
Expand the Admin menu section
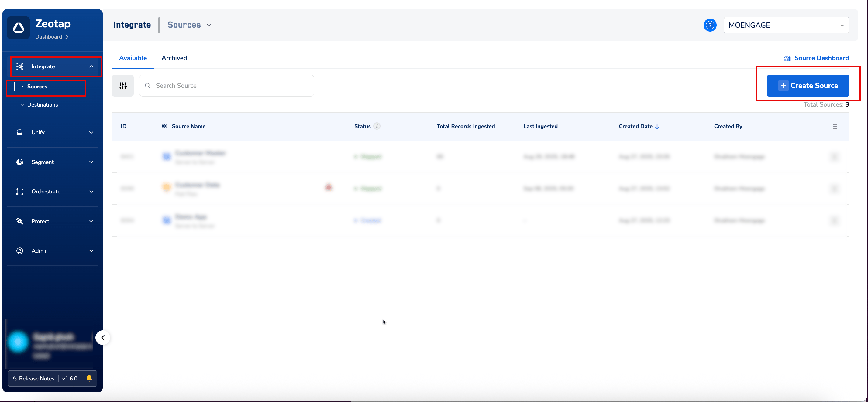(x=91, y=251)
